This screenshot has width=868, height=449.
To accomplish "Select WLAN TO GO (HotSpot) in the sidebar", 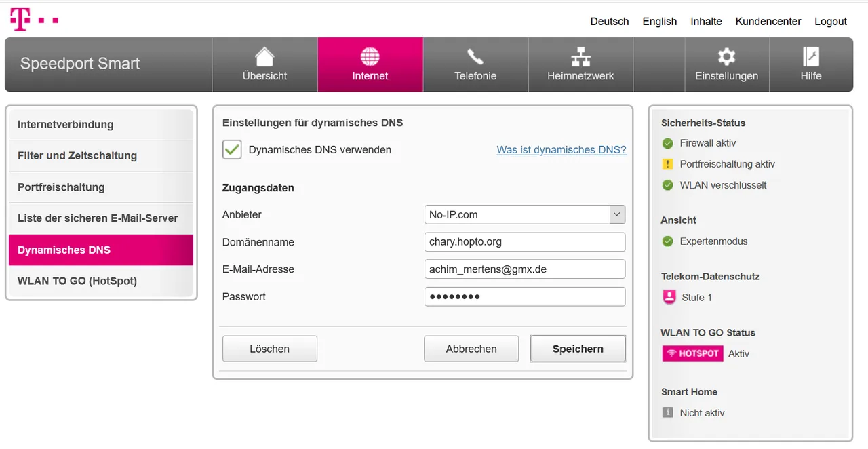I will [x=101, y=281].
